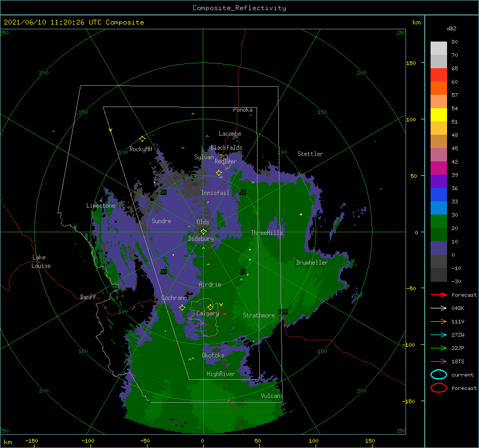This screenshot has height=448, width=479.
Task: Click the Blackfalds town label
Action: click(226, 148)
